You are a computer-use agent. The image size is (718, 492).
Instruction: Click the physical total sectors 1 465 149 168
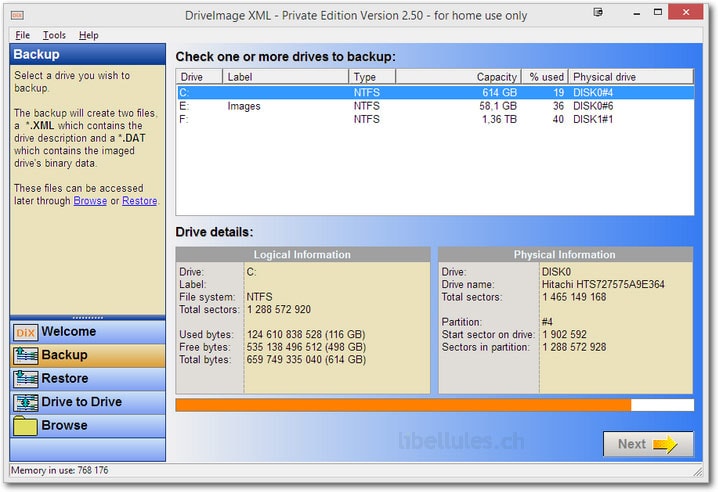click(x=574, y=297)
